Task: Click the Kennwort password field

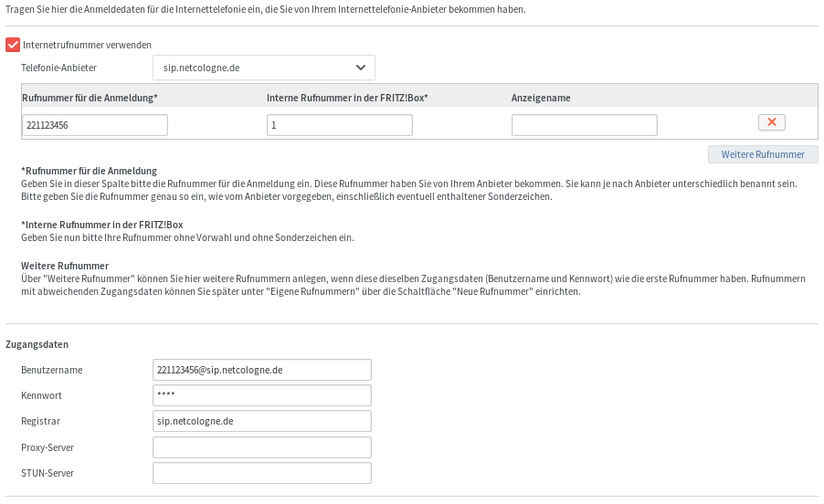Action: click(x=262, y=395)
